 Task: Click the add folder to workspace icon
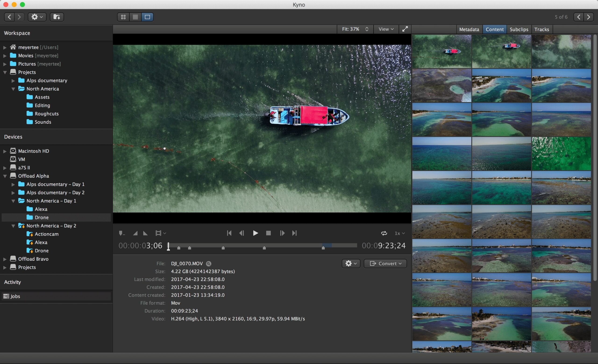57,17
